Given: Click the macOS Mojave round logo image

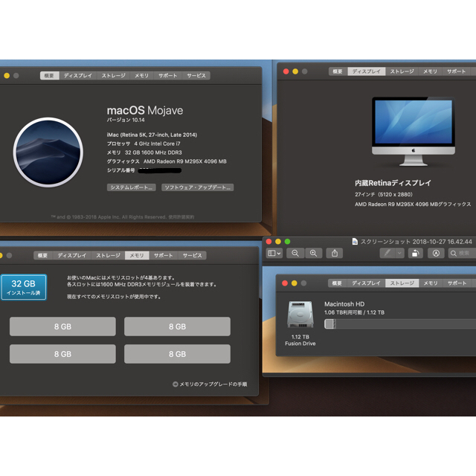Looking at the screenshot, I should [x=48, y=152].
